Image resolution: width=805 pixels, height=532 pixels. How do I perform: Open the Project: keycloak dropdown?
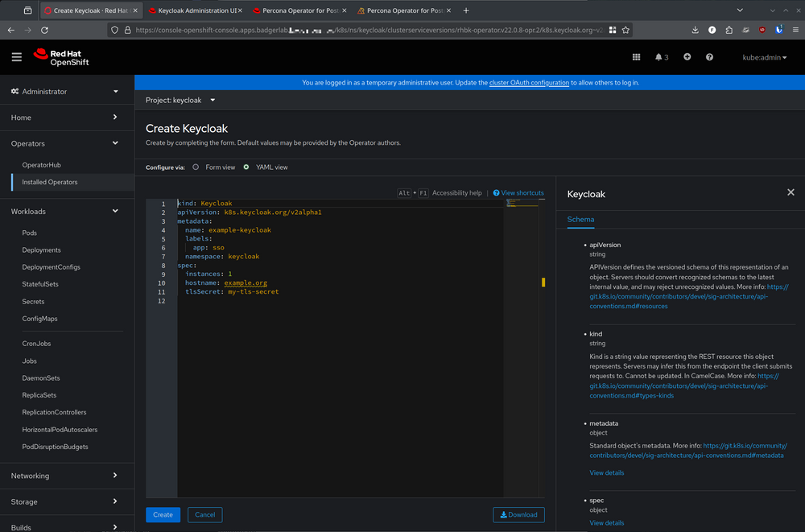click(181, 101)
